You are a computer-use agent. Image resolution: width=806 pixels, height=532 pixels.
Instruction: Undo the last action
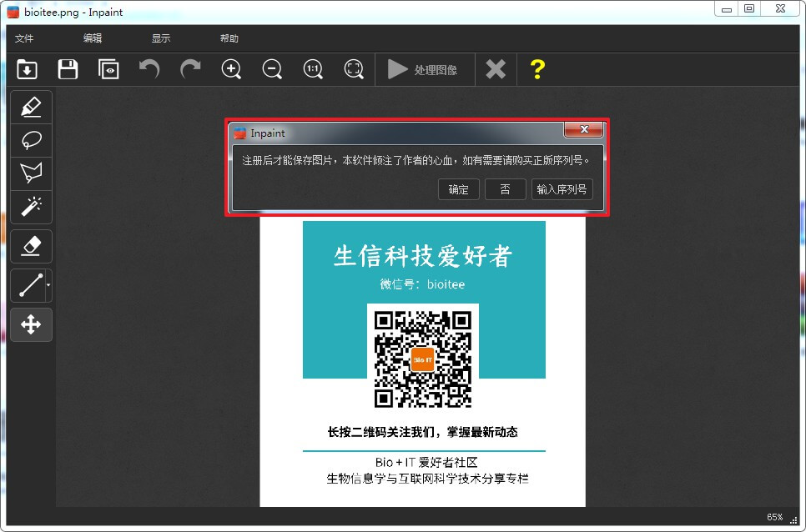pyautogui.click(x=149, y=69)
